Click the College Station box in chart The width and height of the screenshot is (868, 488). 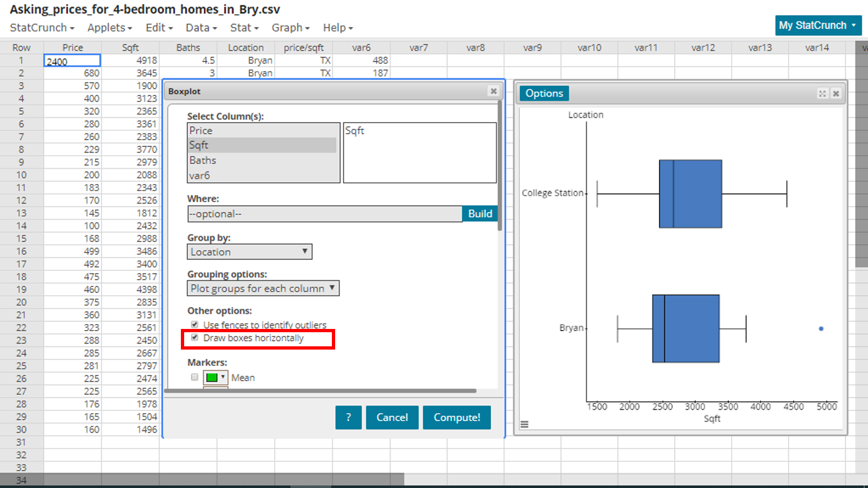(690, 194)
